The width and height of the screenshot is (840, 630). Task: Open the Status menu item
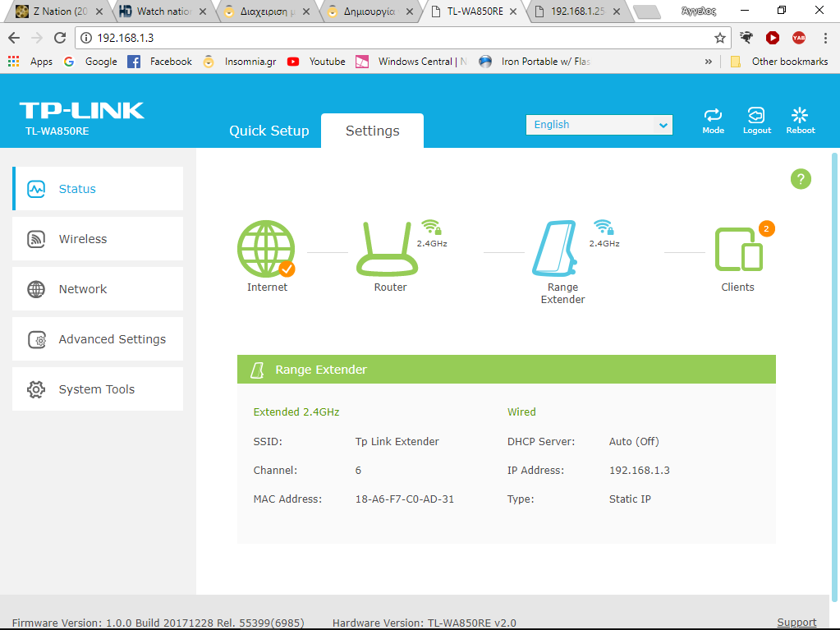coord(98,189)
